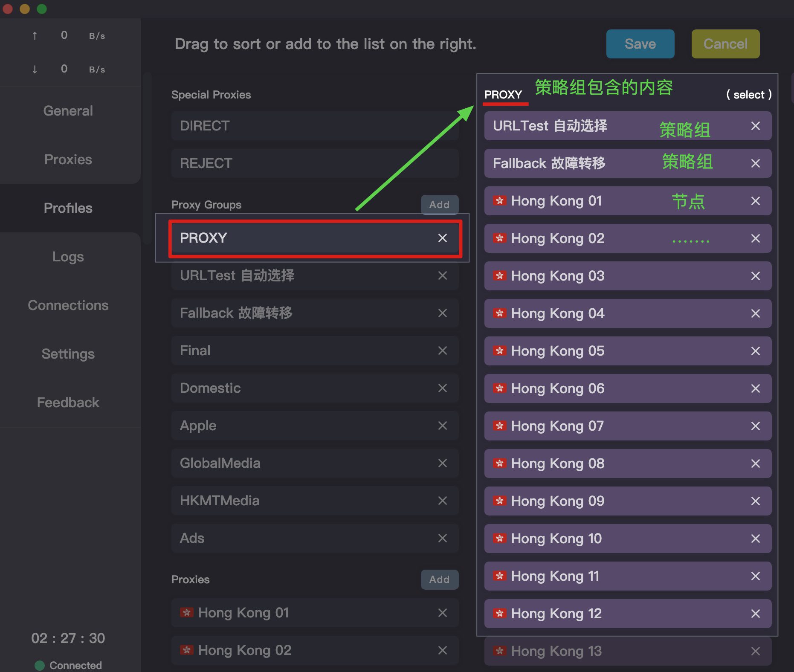This screenshot has width=794, height=672.
Task: Remove Hong Kong 13 from PROXY panel
Action: click(755, 651)
